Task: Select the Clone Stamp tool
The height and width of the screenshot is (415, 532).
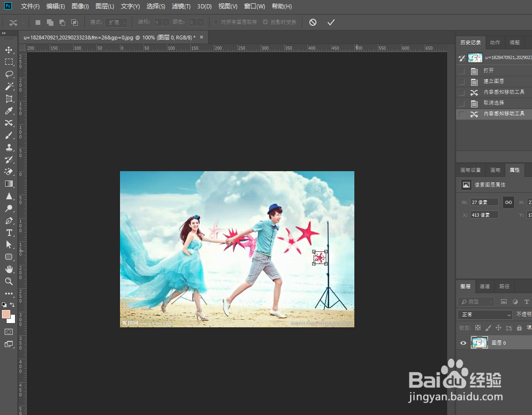Action: [x=9, y=148]
